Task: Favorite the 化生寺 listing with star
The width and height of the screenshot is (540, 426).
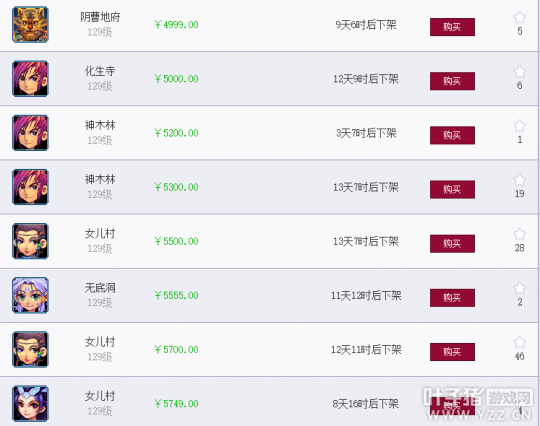Action: coord(519,71)
